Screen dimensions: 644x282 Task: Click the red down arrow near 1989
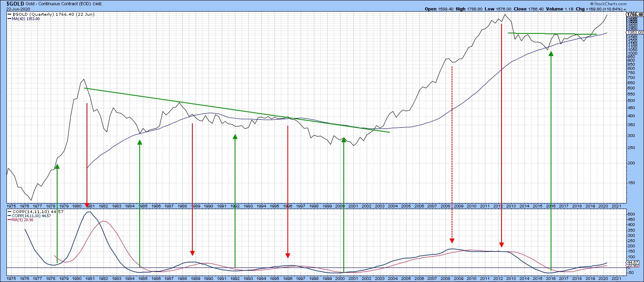[192, 189]
